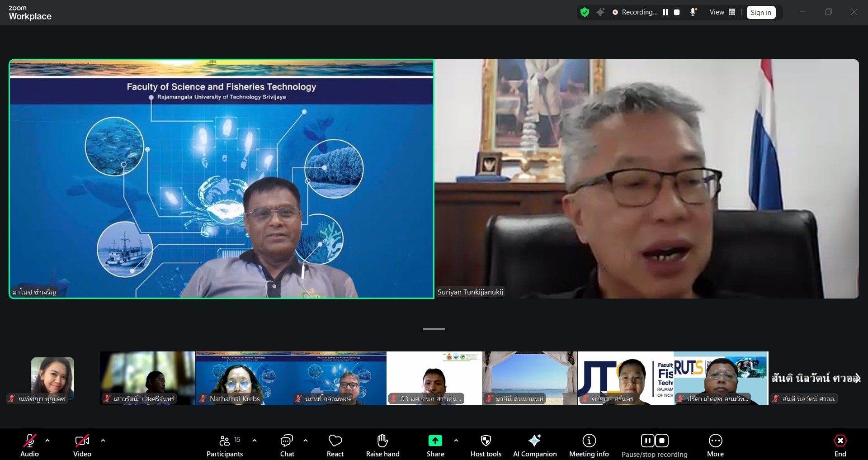Pause the recording in top bar
Image resolution: width=868 pixels, height=460 pixels.
[x=665, y=12]
